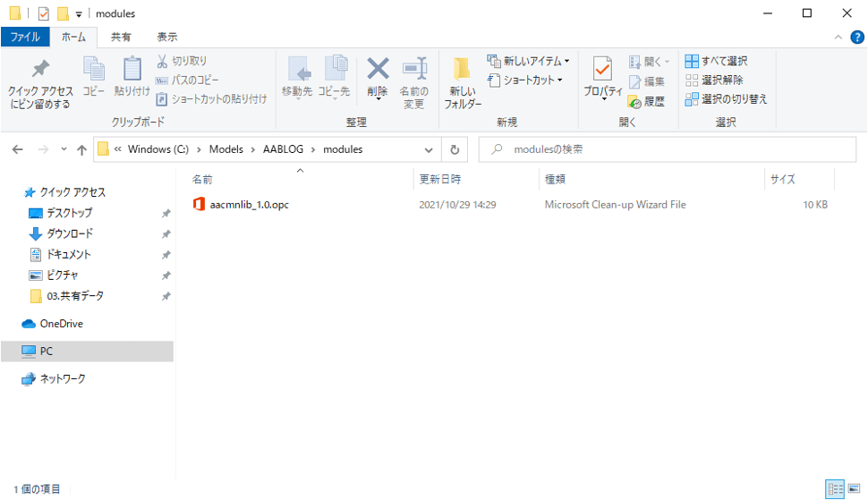Click Invert selection (選択の切り替え)
The image size is (868, 500).
tap(726, 99)
